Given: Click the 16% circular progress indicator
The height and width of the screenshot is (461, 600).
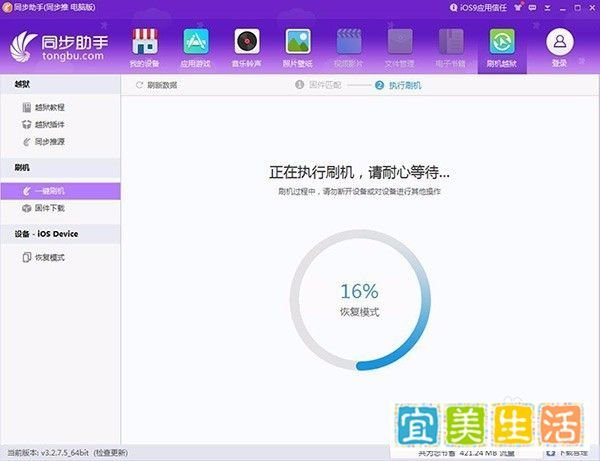Looking at the screenshot, I should (360, 300).
